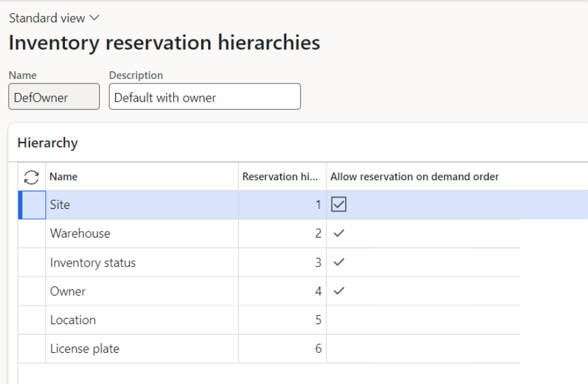Open the Standard view dropdown
The height and width of the screenshot is (384, 588).
click(54, 18)
